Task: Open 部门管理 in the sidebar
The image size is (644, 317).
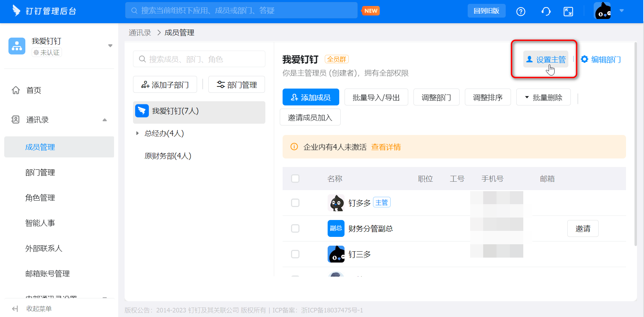Action: (40, 173)
